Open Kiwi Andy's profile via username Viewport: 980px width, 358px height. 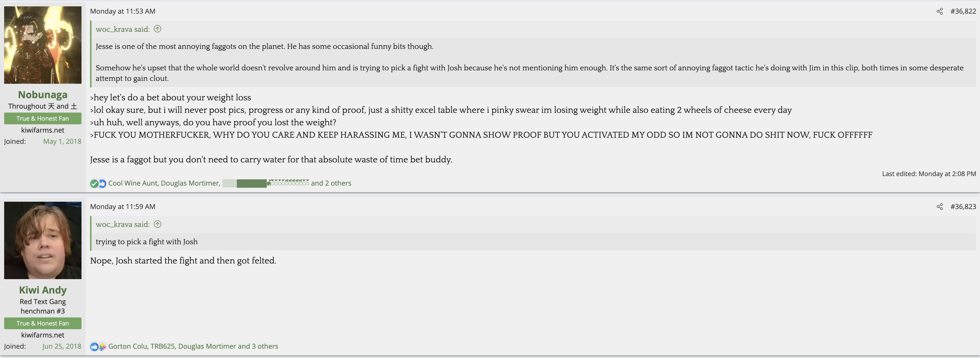click(43, 290)
